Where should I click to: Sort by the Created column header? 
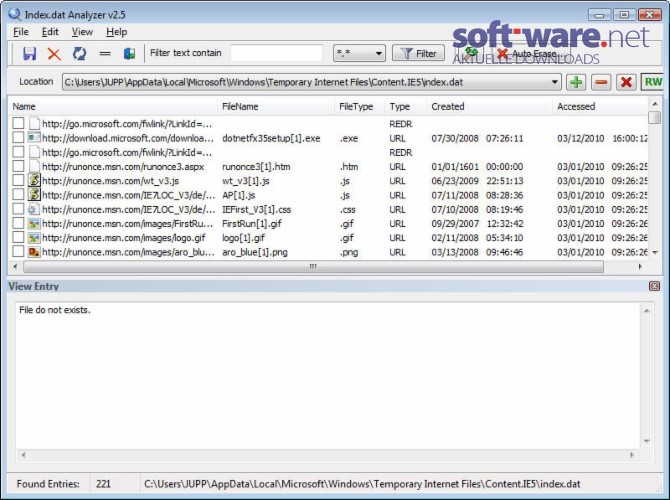[x=489, y=106]
